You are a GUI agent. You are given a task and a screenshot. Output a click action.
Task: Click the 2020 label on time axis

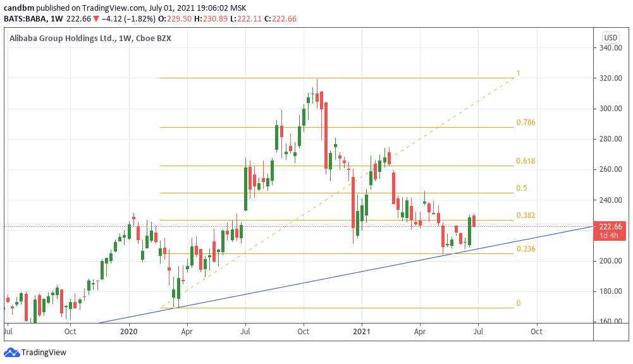click(129, 332)
